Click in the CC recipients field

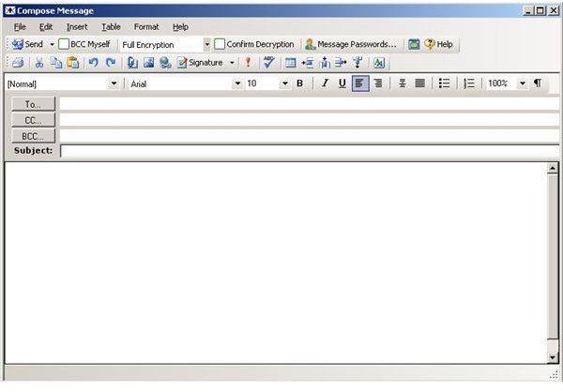[310, 120]
